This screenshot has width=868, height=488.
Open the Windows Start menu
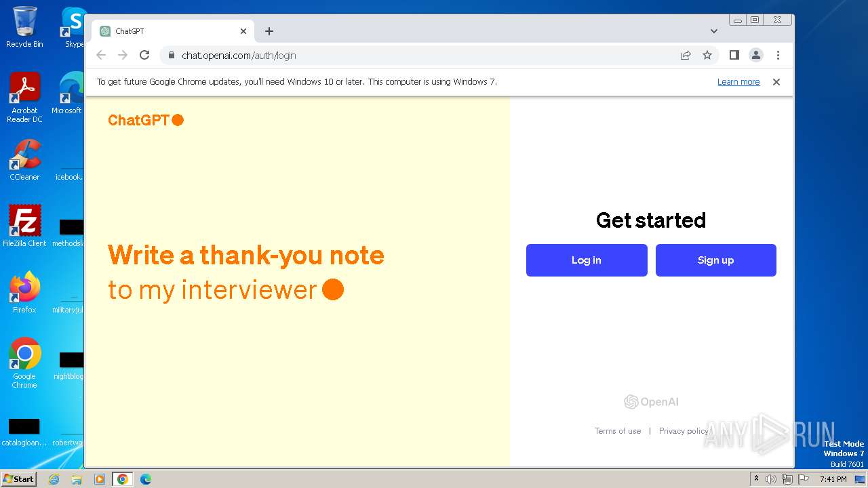(19, 479)
